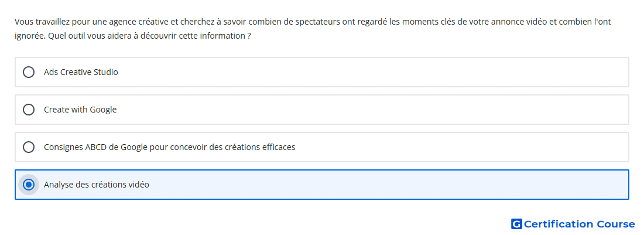Click the Ads Creative Studio label text
The width and height of the screenshot is (644, 235).
(x=81, y=72)
